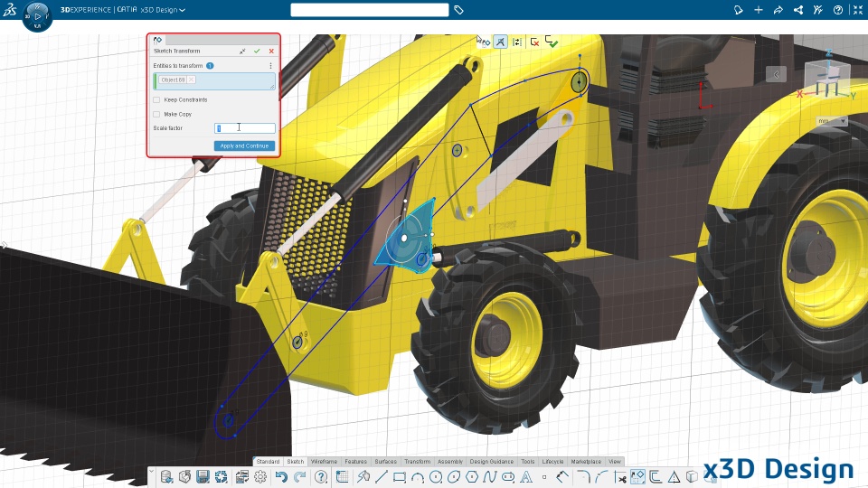Switch to the Tools tab
This screenshot has width=868, height=488.
[527, 462]
